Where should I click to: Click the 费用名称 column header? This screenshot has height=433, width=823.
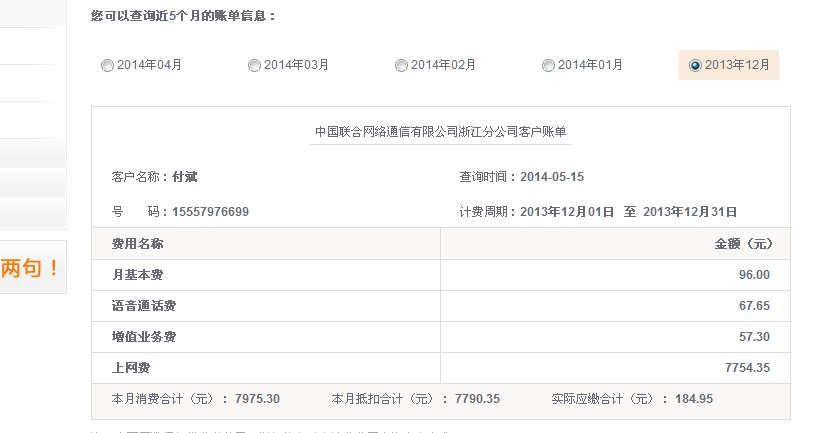pyautogui.click(x=138, y=244)
